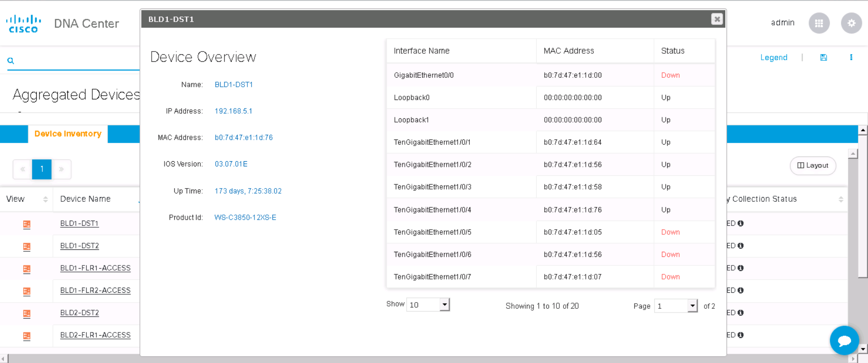The width and height of the screenshot is (868, 363).
Task: Click the search magnifier icon
Action: pos(11,61)
